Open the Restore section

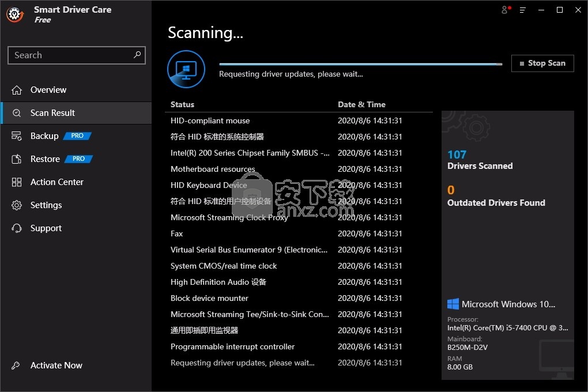coord(76,159)
